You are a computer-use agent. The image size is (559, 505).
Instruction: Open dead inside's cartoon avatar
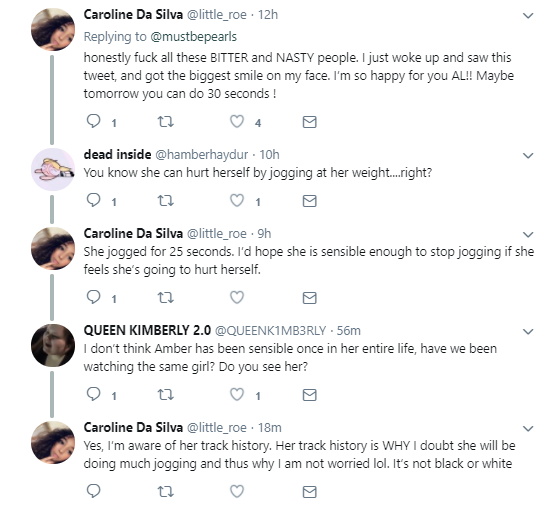pyautogui.click(x=53, y=169)
